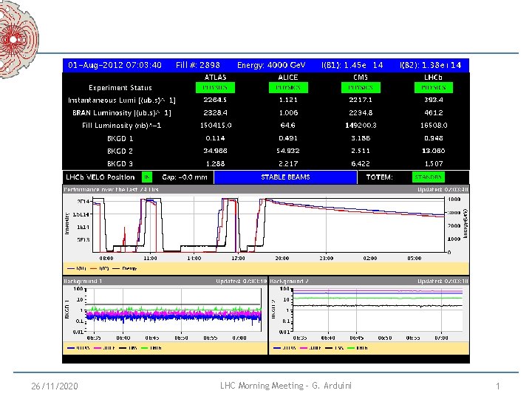Image resolution: width=532 pixels, height=399 pixels.
Task: Select the I(B1) beam intensity header value
Action: coord(352,65)
